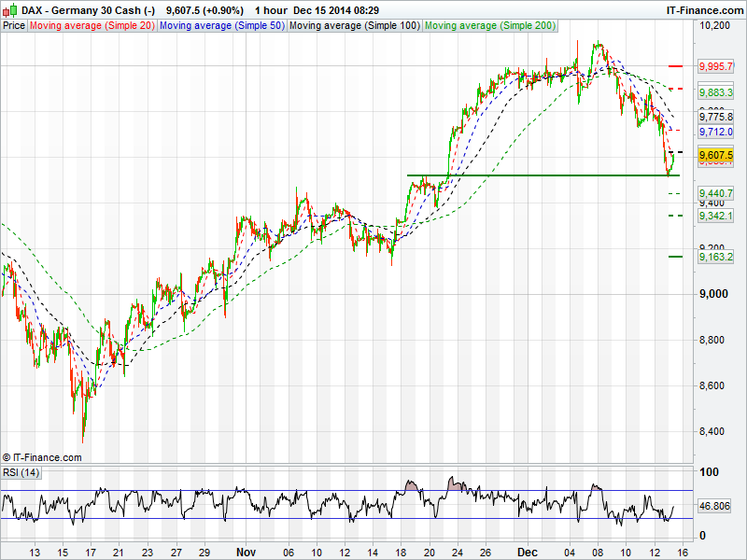Screen dimensions: 747x560
Task: Click the IT-Finance.com logo at top right
Action: (705, 10)
